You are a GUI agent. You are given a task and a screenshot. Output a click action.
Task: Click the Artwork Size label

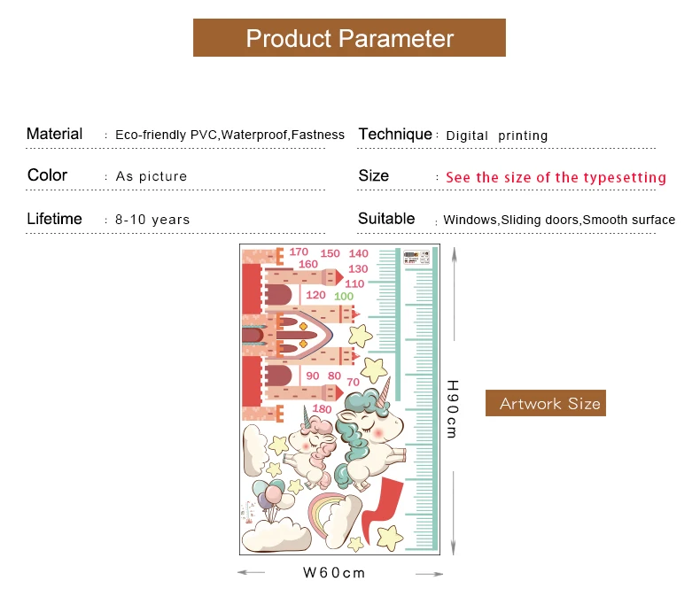click(546, 403)
